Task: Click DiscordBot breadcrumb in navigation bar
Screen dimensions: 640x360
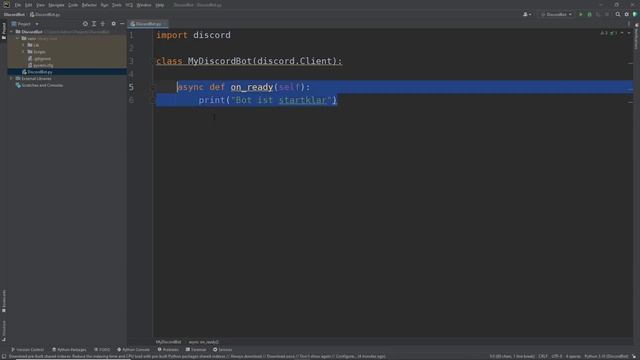Action: coord(14,14)
